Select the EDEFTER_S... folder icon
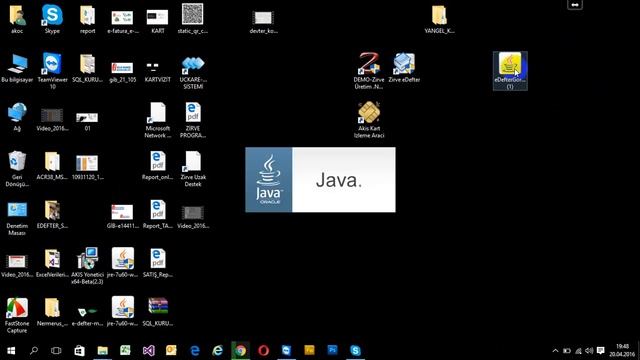This screenshot has width=640, height=360. tap(52, 214)
